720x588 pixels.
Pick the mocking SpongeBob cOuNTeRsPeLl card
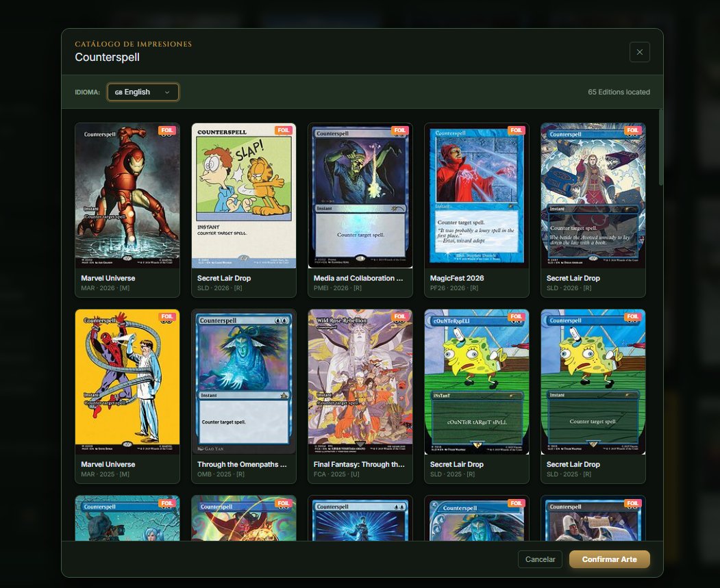(x=477, y=396)
